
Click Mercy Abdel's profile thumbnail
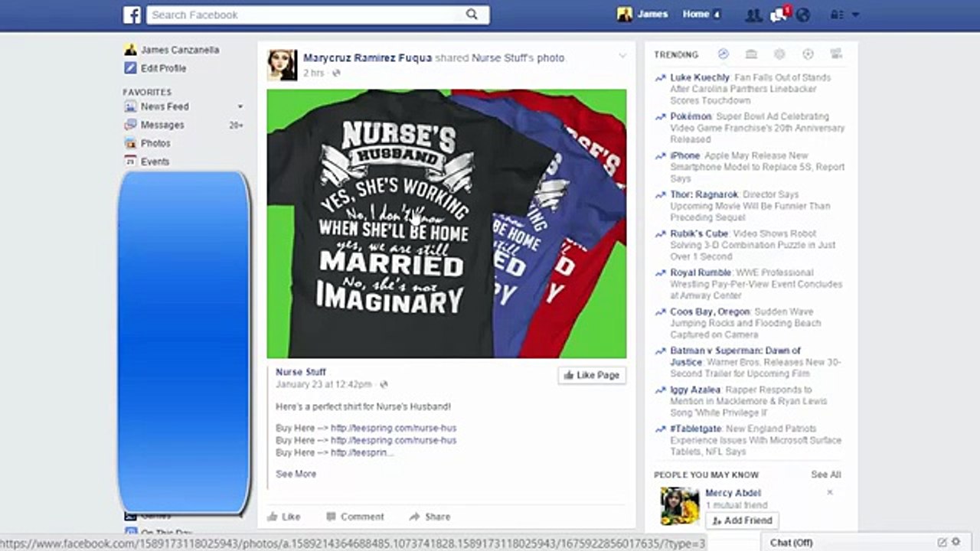click(680, 505)
